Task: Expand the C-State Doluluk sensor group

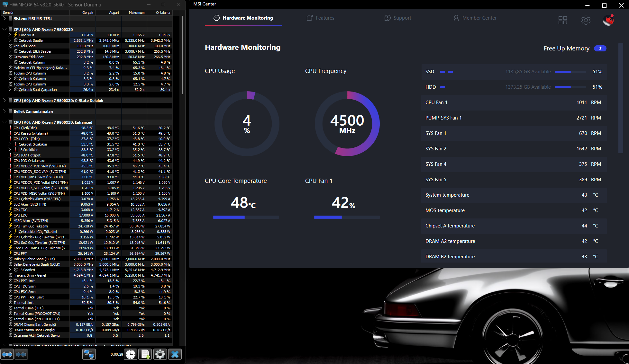Action: [x=4, y=100]
